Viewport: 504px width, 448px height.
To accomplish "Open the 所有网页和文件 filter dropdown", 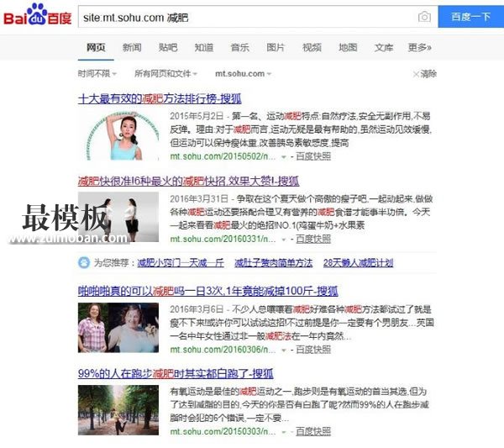I will click(165, 74).
